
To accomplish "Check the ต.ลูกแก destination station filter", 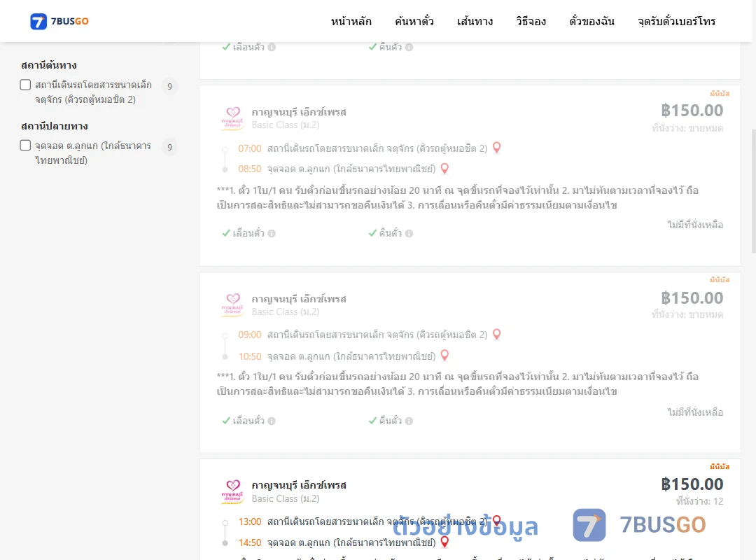I will point(26,145).
